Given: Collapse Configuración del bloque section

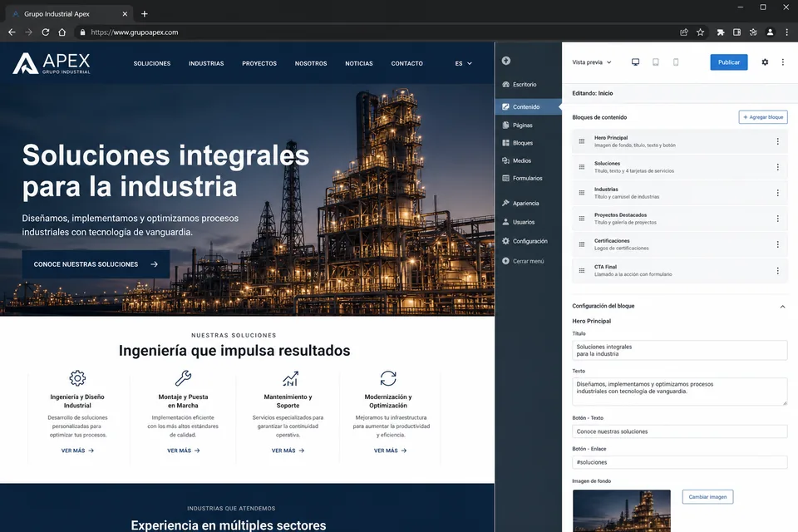Looking at the screenshot, I should (x=782, y=307).
